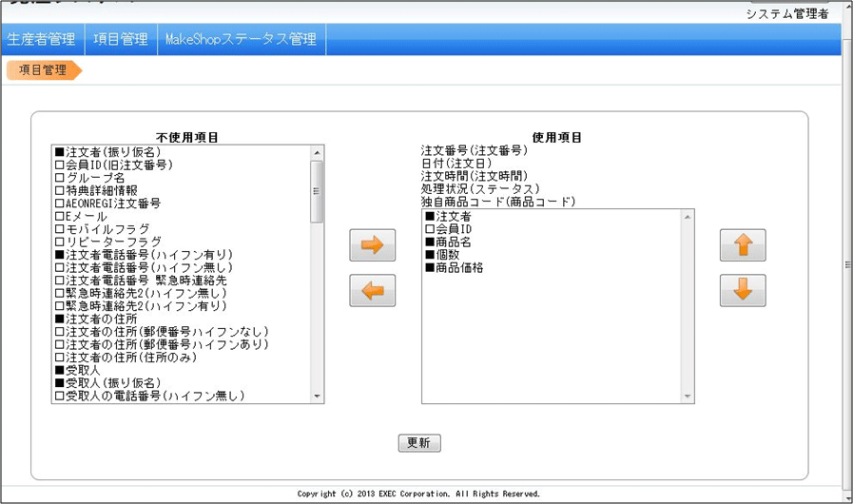The height and width of the screenshot is (504, 853).
Task: Select 受取人(振り仮名) in unused list
Action: [107, 383]
